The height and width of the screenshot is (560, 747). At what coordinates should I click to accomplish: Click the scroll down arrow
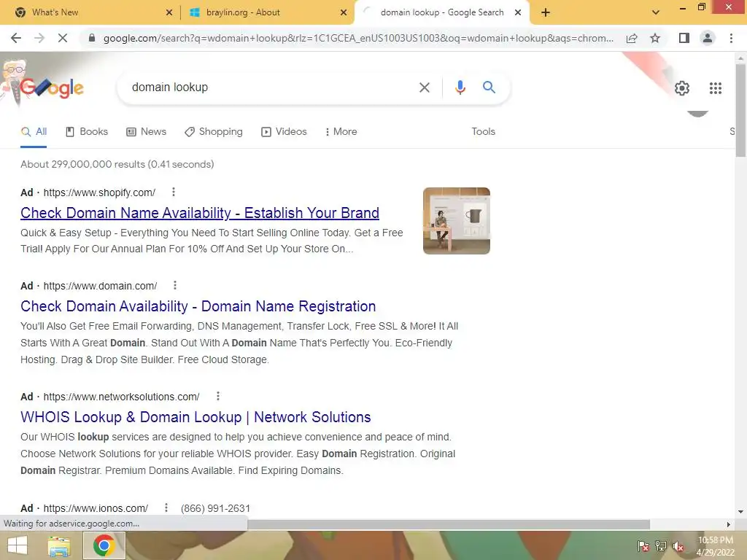click(740, 513)
